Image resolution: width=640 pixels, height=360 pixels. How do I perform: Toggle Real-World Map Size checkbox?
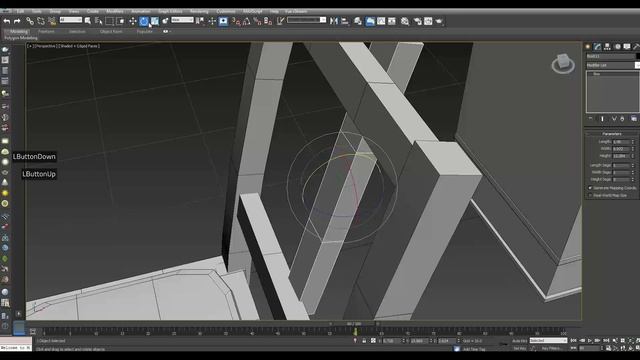(x=590, y=196)
